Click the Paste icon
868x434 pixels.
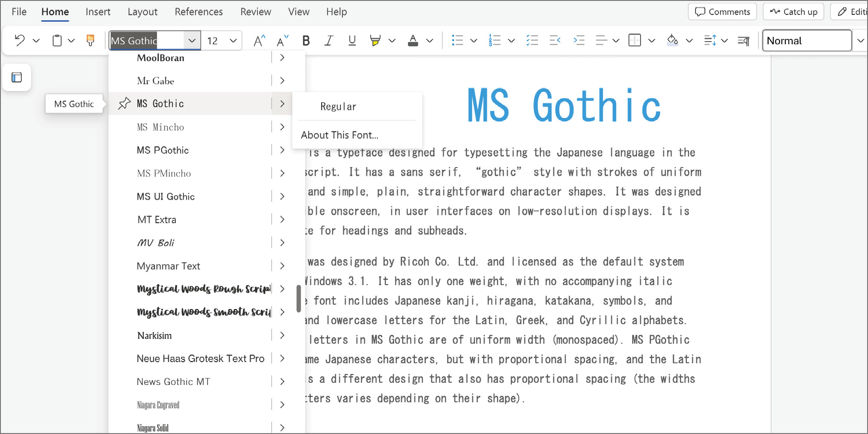pos(57,40)
